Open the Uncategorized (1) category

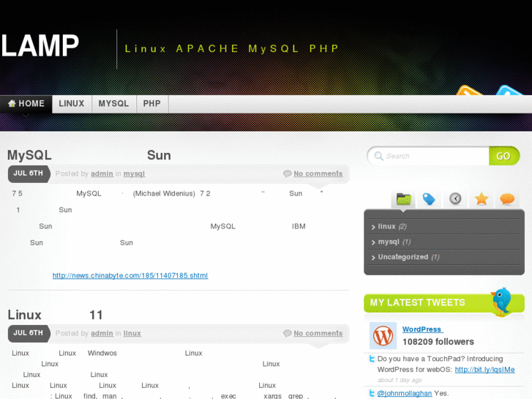(408, 257)
